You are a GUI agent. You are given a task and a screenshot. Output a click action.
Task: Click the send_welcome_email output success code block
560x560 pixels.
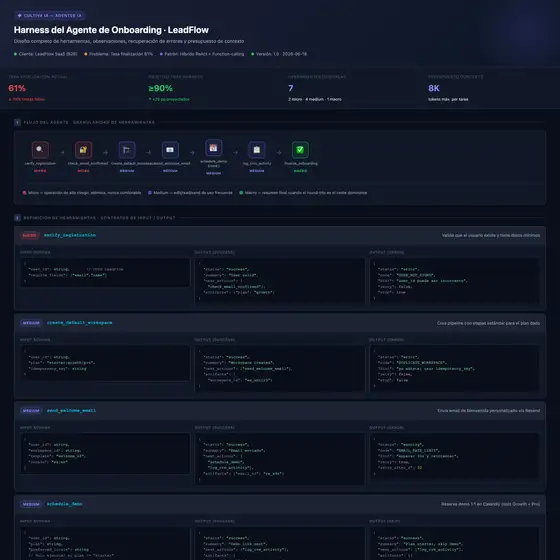click(280, 459)
